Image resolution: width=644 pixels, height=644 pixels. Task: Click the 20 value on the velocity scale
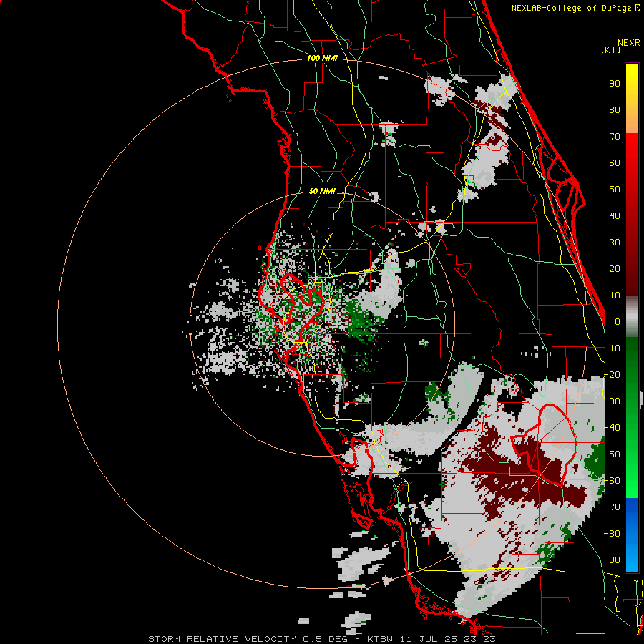coord(615,268)
